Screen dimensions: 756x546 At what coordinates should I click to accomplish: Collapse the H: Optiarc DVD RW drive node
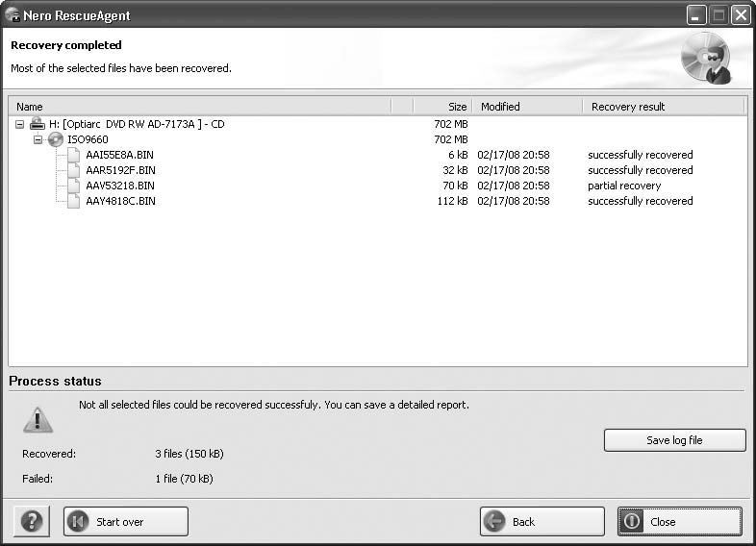pyautogui.click(x=20, y=124)
